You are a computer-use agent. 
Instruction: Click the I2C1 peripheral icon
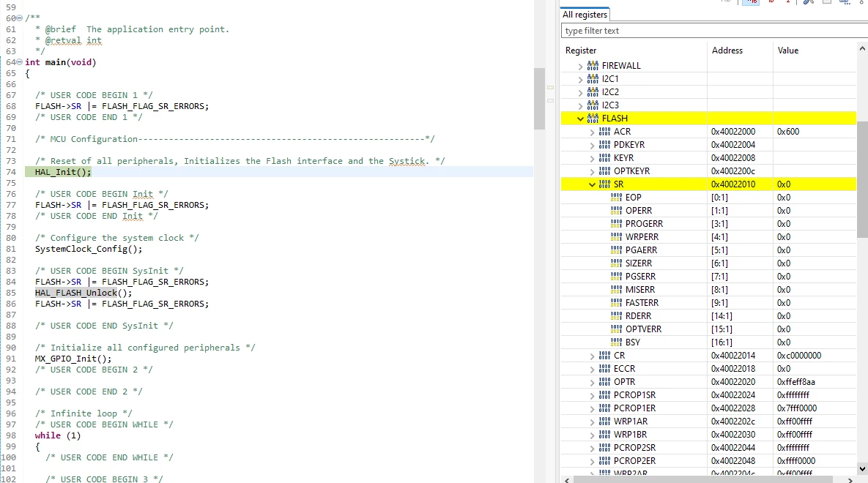coord(593,78)
